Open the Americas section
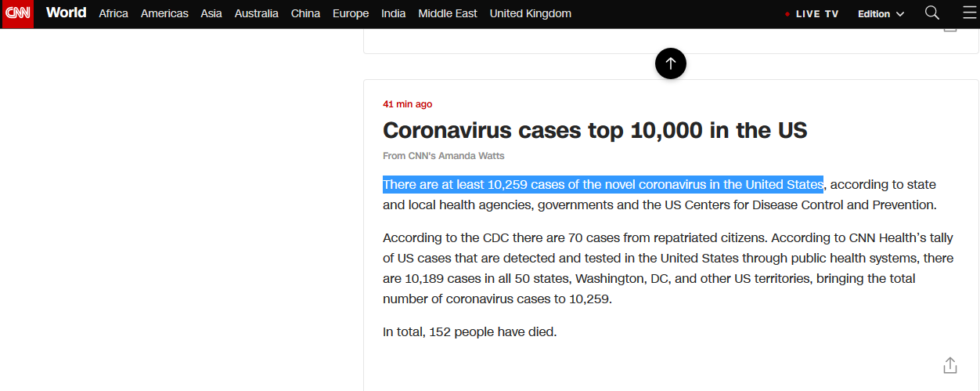980x391 pixels. coord(166,13)
